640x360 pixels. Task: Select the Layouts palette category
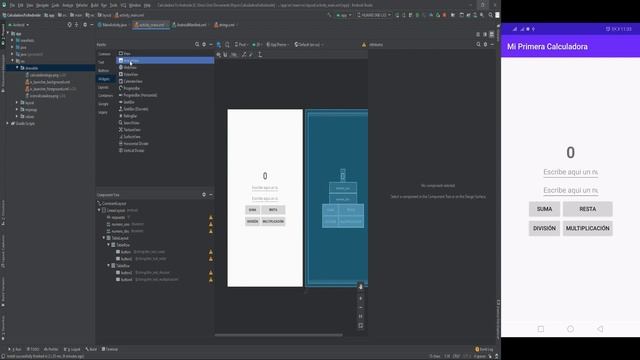point(104,87)
